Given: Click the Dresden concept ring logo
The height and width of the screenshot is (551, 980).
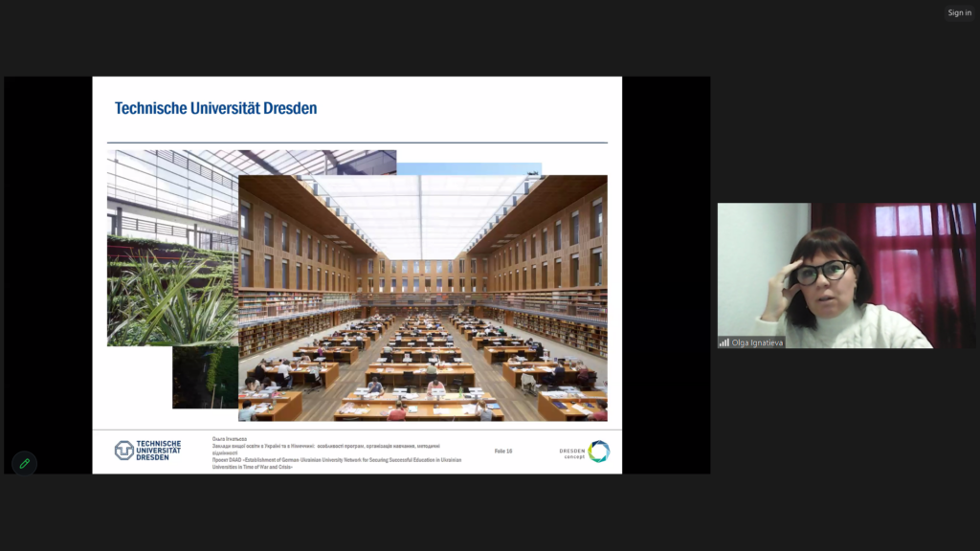Looking at the screenshot, I should click(x=599, y=452).
